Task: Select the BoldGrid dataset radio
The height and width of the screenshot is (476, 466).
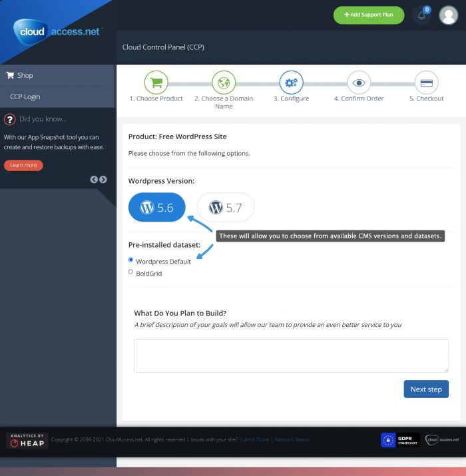Action: point(131,272)
